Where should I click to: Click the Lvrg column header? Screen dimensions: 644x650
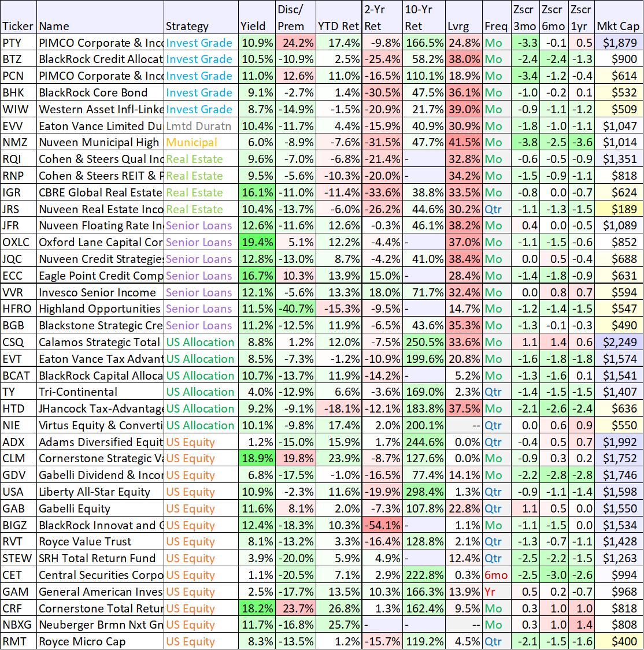click(464, 17)
